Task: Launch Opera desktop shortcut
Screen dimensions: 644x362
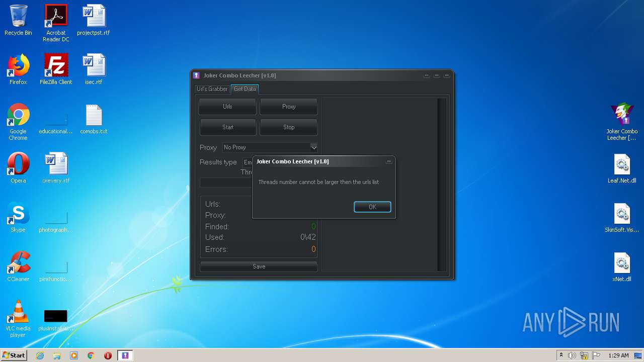Action: pos(18,168)
